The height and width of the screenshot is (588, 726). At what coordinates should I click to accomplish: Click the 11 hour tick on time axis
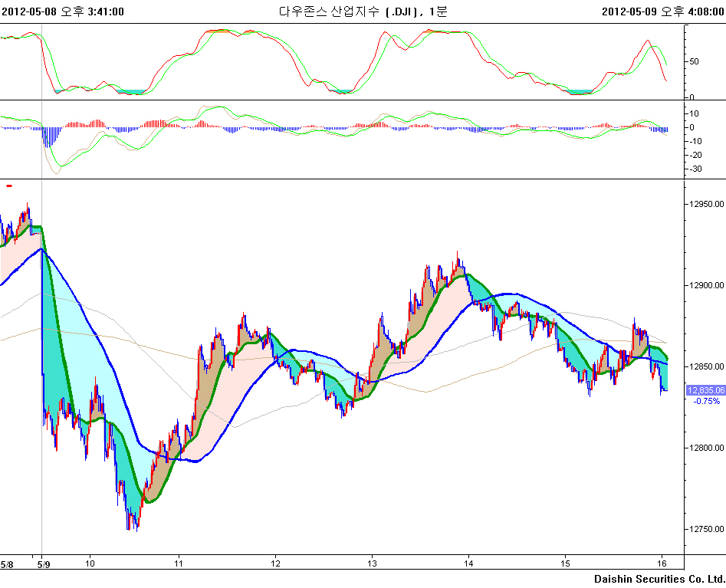click(178, 563)
